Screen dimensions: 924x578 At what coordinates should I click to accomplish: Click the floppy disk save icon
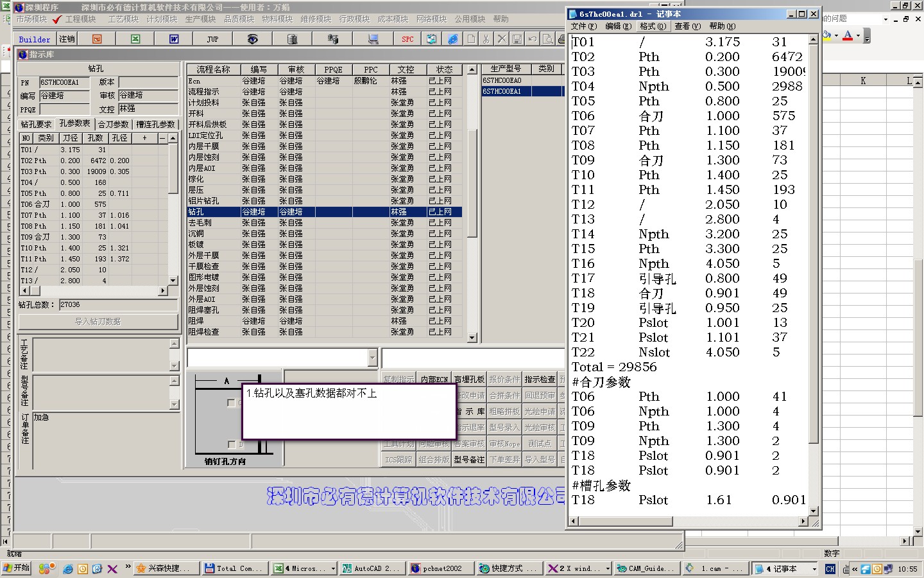pyautogui.click(x=517, y=39)
